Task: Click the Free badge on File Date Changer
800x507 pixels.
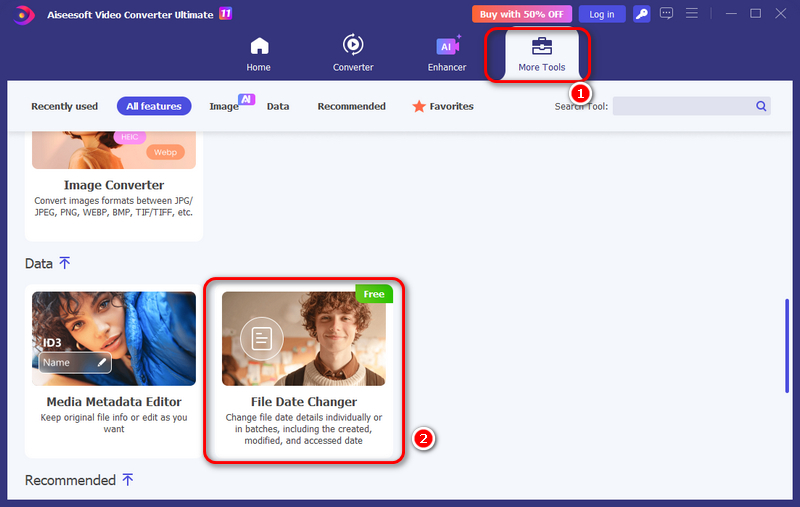Action: [374, 294]
